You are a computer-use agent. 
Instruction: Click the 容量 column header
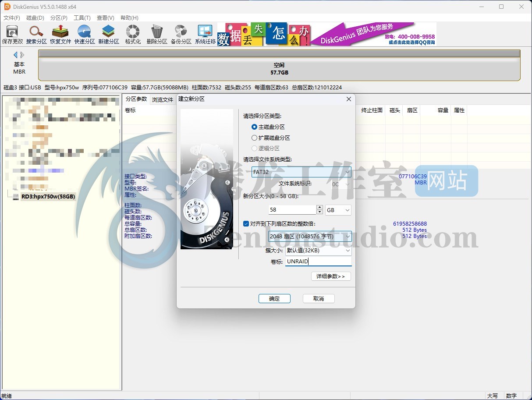point(443,110)
